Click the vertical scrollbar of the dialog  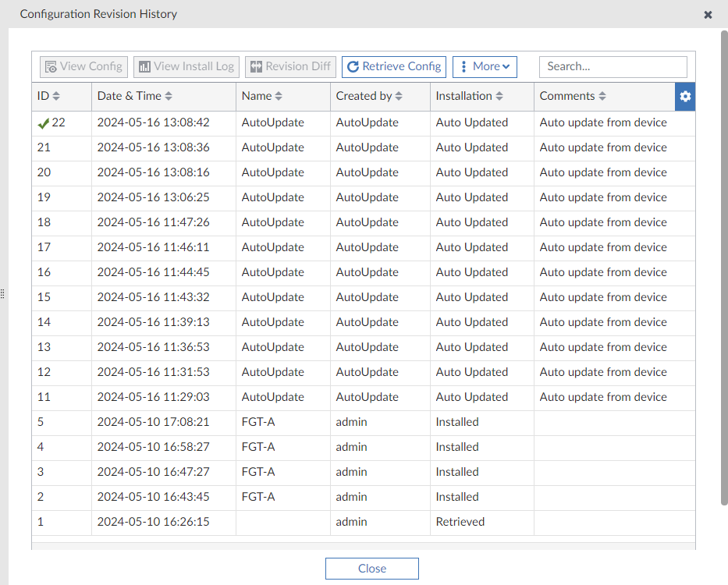tap(724, 265)
